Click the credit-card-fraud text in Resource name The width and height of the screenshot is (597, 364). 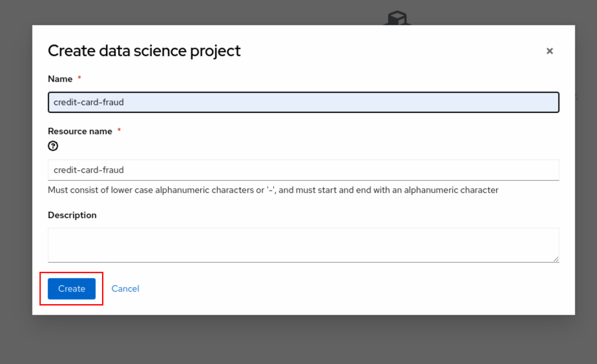pos(89,170)
